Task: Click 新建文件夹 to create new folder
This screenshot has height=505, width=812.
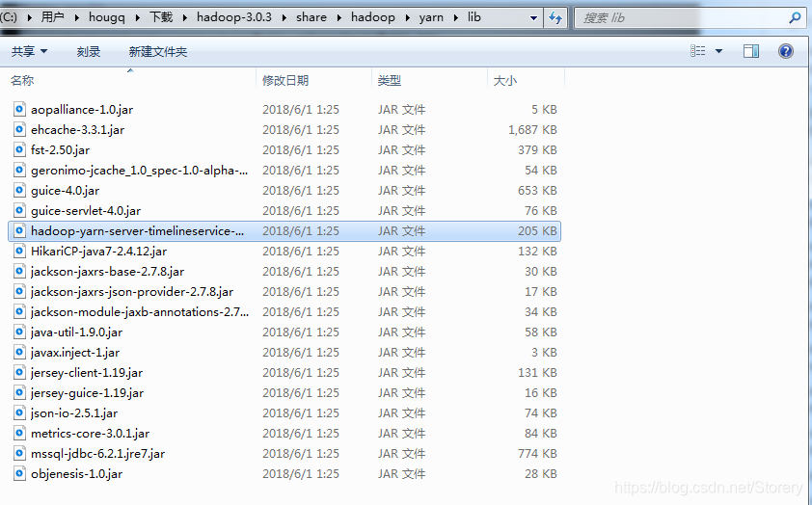Action: pyautogui.click(x=158, y=51)
